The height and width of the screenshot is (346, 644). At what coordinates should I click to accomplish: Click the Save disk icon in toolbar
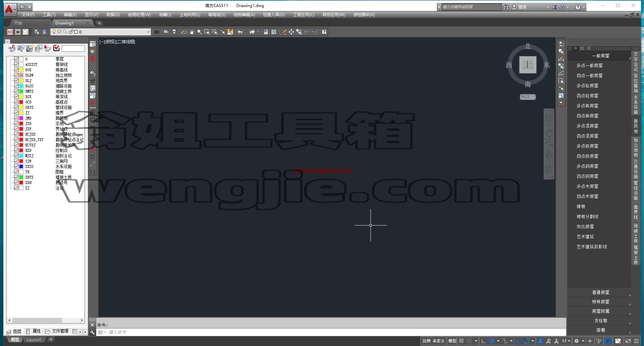coord(174,32)
